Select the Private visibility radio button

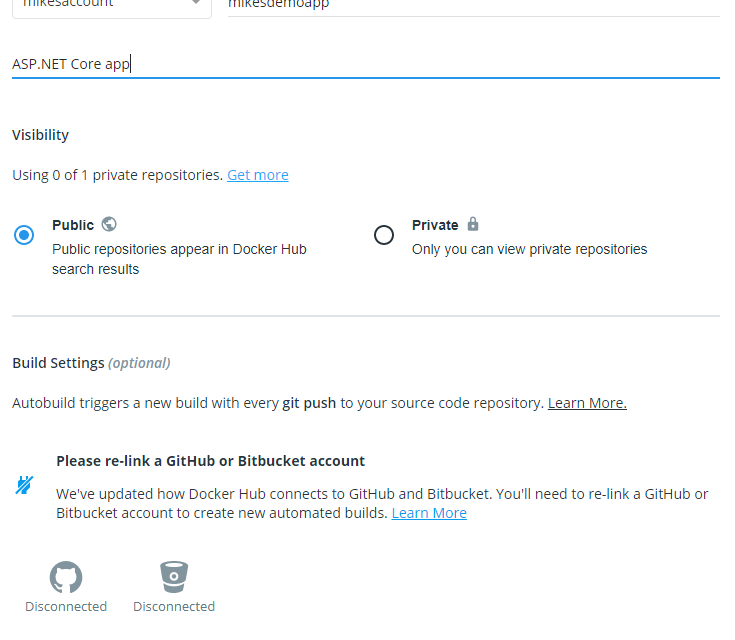click(384, 235)
